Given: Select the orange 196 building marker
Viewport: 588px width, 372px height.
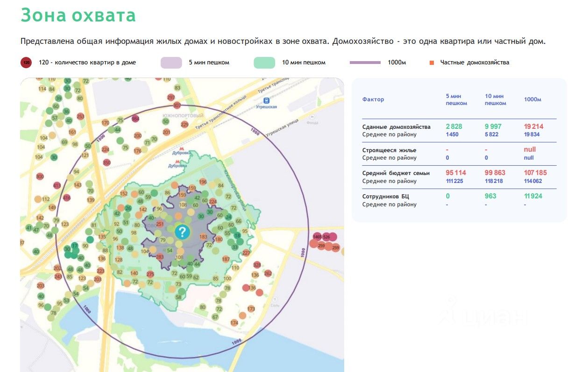Looking at the screenshot, I should pos(203,182).
